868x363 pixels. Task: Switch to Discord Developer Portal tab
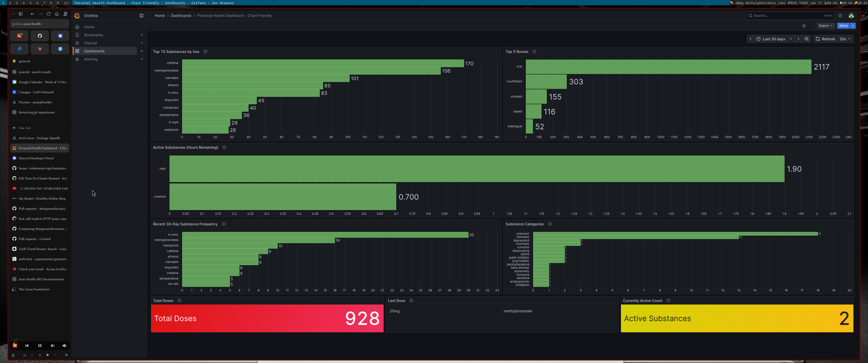[x=36, y=158]
